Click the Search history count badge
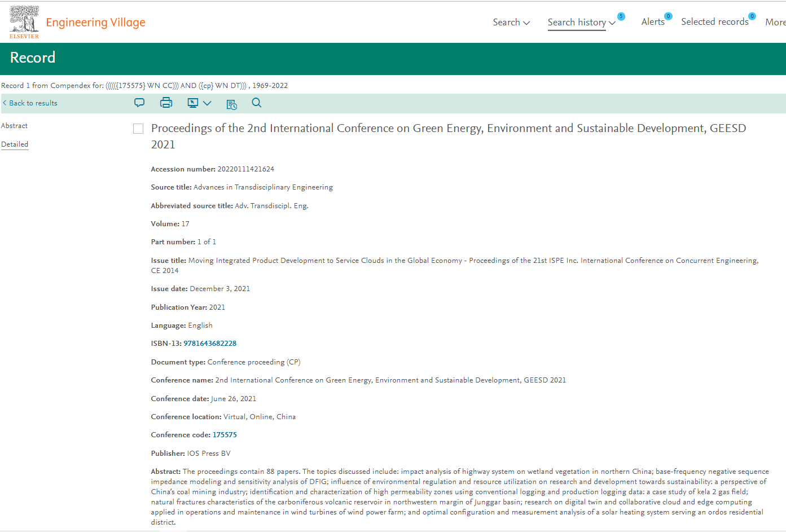 pyautogui.click(x=621, y=16)
